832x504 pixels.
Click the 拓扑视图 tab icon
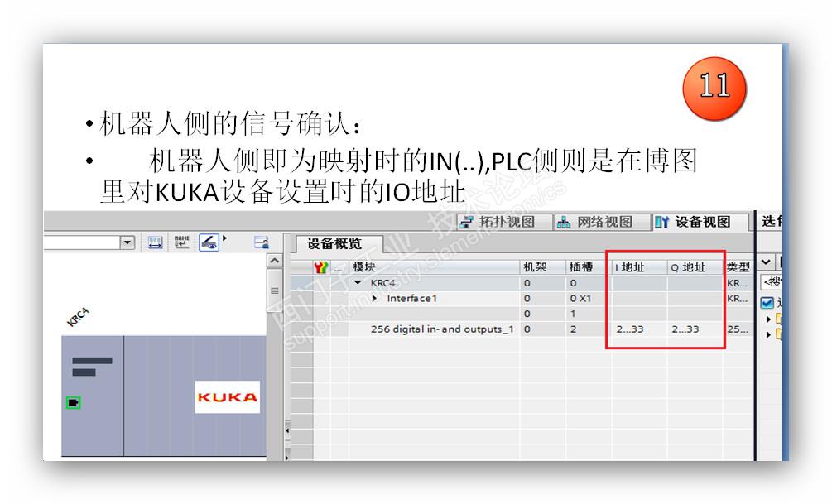coord(466,222)
